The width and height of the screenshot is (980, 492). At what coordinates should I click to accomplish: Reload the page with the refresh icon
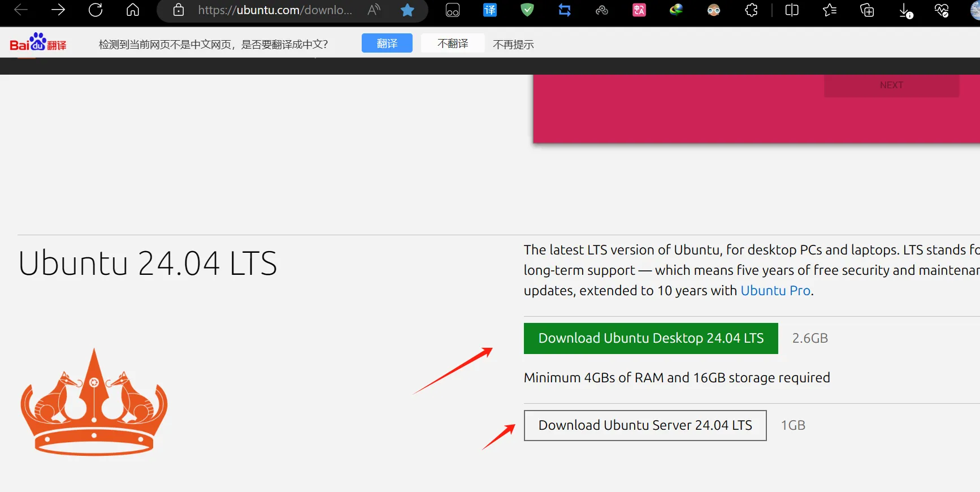click(96, 10)
